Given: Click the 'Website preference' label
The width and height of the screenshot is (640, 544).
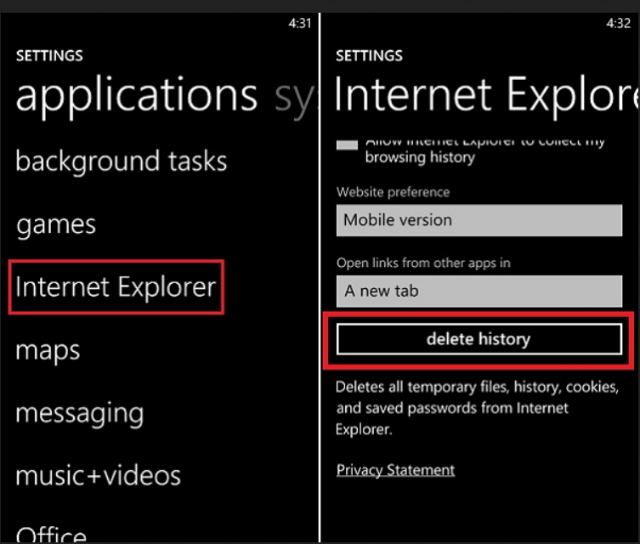Looking at the screenshot, I should [x=393, y=192].
